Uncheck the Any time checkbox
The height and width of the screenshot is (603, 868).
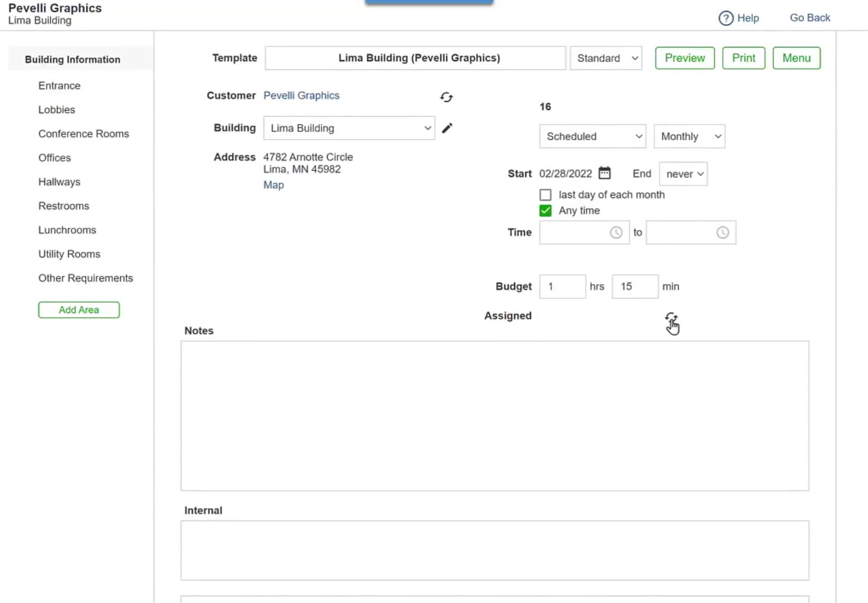pos(546,210)
